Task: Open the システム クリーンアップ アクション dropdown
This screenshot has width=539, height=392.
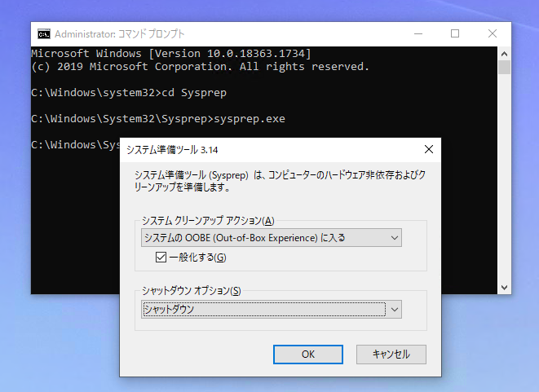Action: pyautogui.click(x=272, y=238)
